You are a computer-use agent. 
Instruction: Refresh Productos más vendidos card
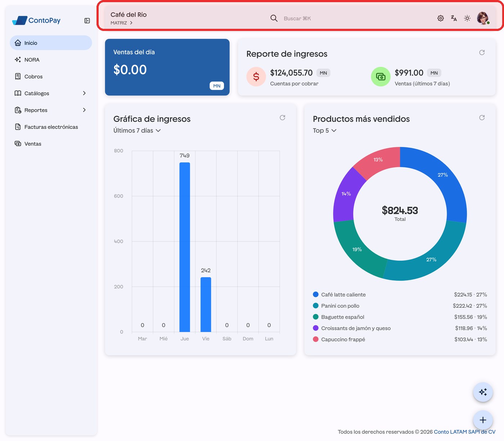tap(482, 118)
